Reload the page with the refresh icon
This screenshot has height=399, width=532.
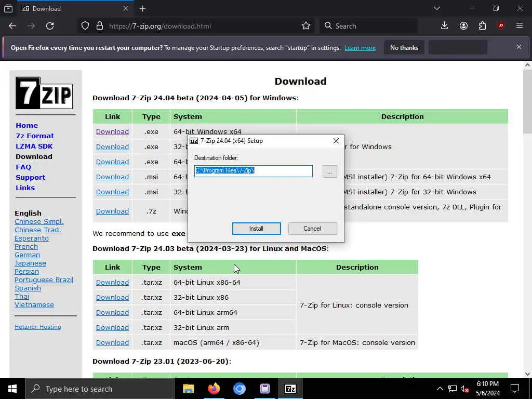pos(50,26)
